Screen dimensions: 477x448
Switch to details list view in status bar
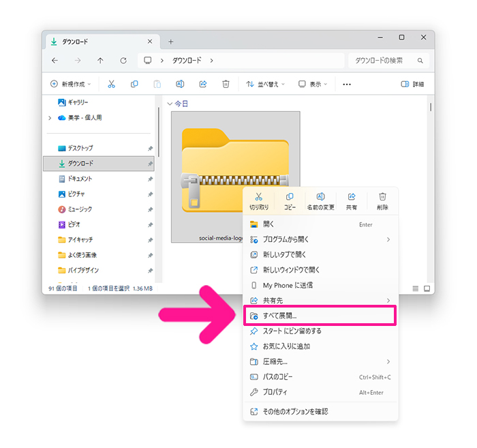pyautogui.click(x=415, y=288)
